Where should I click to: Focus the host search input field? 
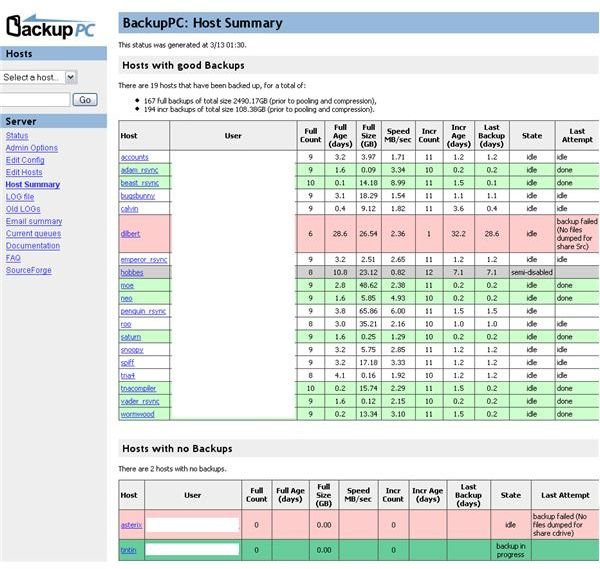(35, 100)
